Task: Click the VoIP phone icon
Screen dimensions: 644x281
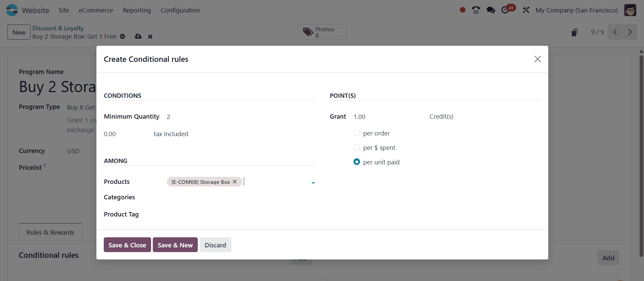Action: click(476, 10)
